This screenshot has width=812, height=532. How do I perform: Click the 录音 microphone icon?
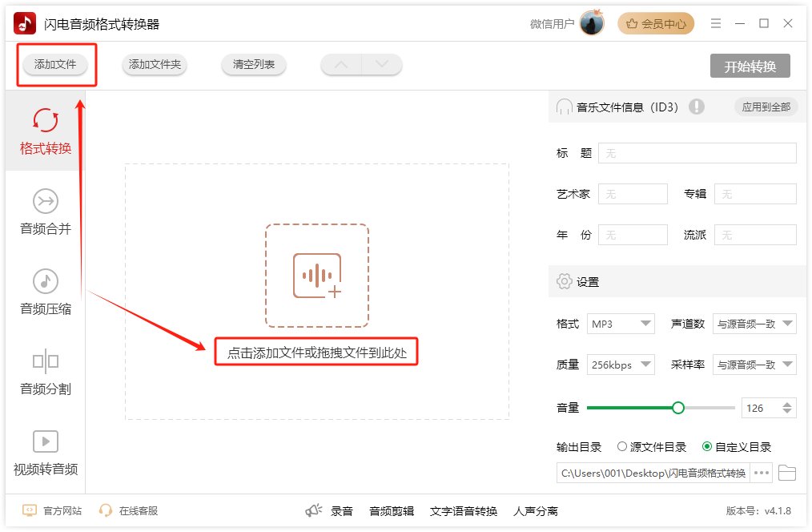(314, 510)
